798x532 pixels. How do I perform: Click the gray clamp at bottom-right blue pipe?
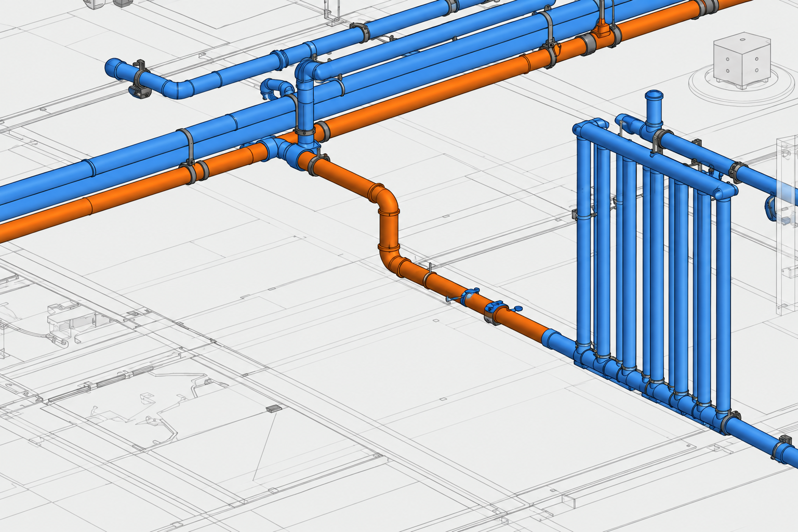[782, 448]
